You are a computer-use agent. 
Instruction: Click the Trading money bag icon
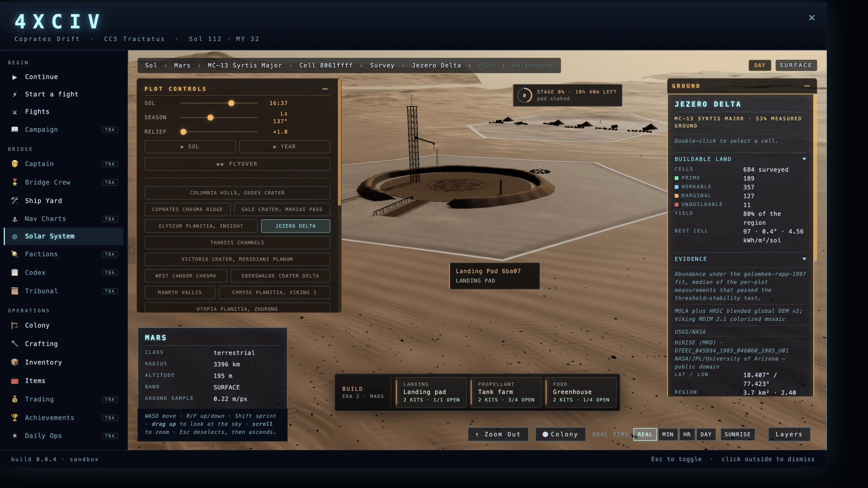(x=15, y=399)
